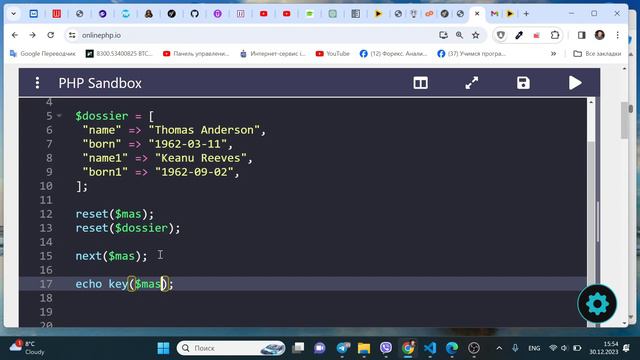Screen dimensions: 640x360
Task: Open the BTC price bookmark
Action: click(119, 53)
